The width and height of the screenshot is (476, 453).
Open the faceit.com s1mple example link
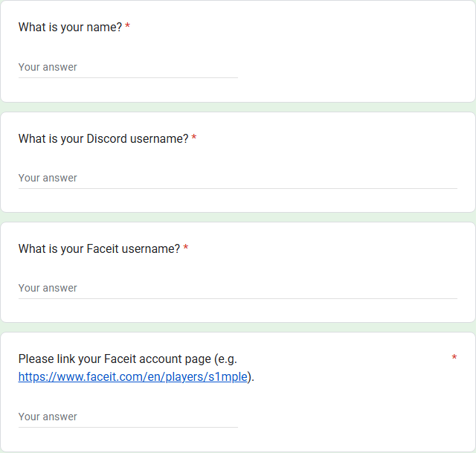(132, 376)
